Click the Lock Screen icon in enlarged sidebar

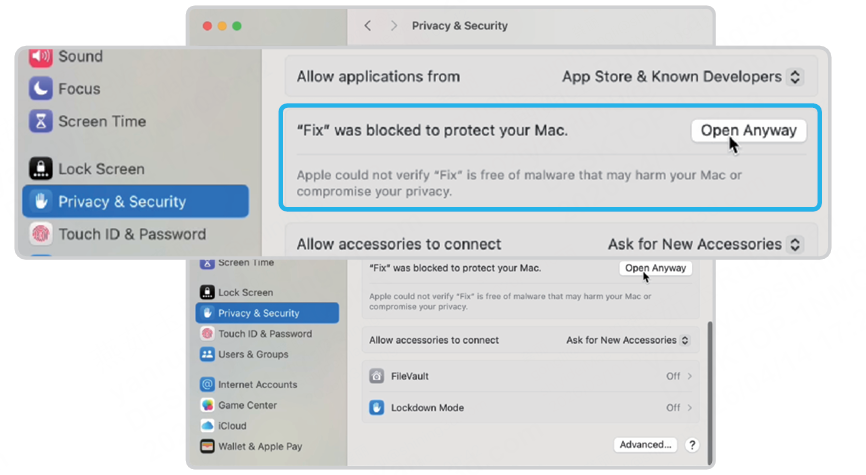(41, 168)
